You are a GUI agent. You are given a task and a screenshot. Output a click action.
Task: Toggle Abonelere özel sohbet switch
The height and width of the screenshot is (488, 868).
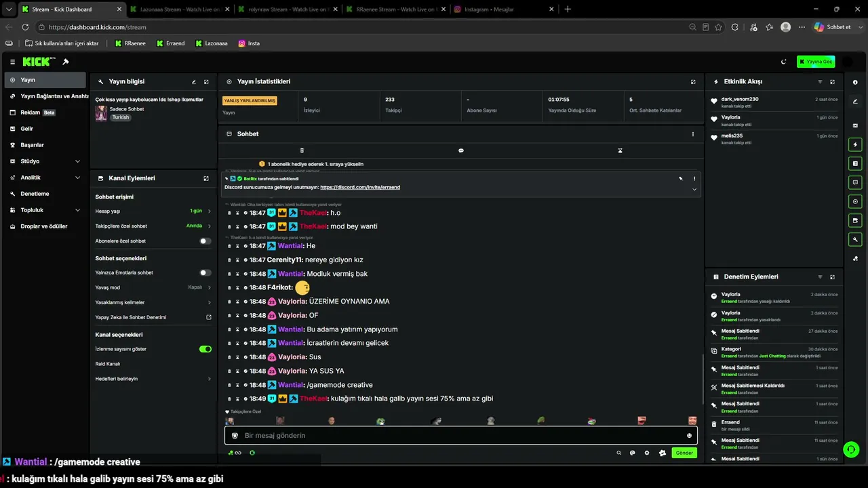205,241
